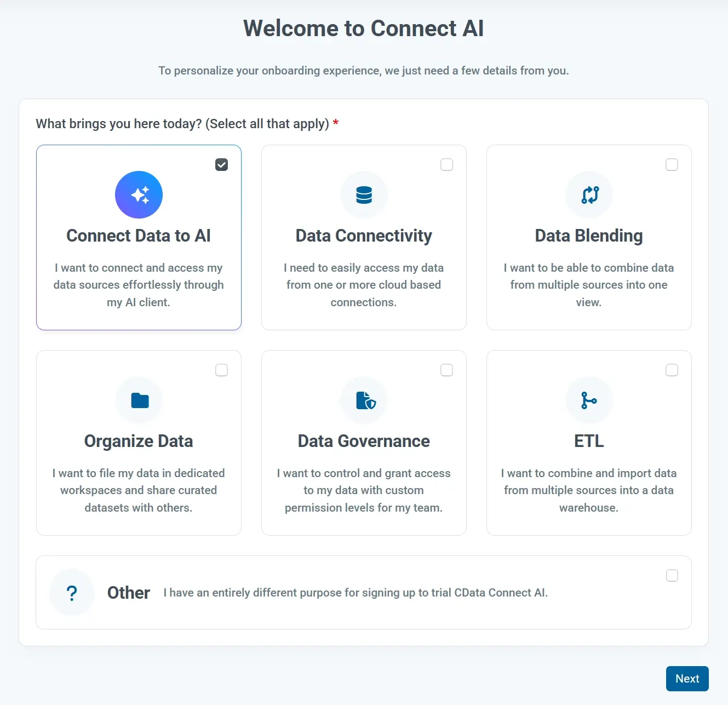Click the Other question mark icon

(x=72, y=593)
